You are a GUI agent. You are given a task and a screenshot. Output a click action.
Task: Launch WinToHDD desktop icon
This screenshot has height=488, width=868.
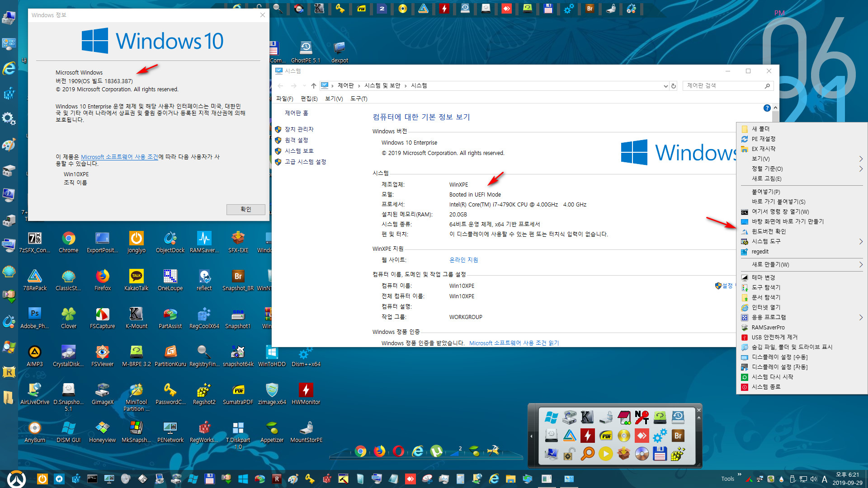click(x=272, y=357)
